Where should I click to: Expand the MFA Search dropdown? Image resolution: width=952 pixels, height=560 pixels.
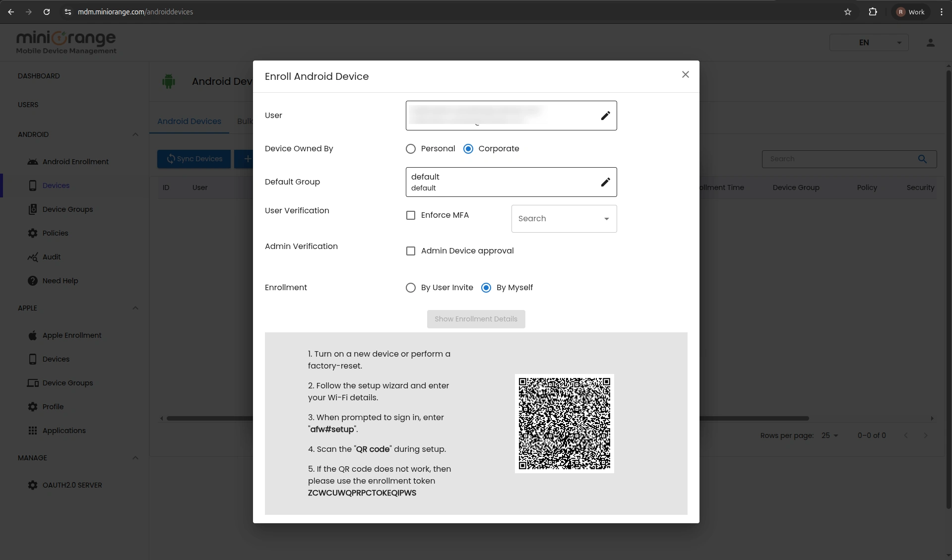[564, 218]
